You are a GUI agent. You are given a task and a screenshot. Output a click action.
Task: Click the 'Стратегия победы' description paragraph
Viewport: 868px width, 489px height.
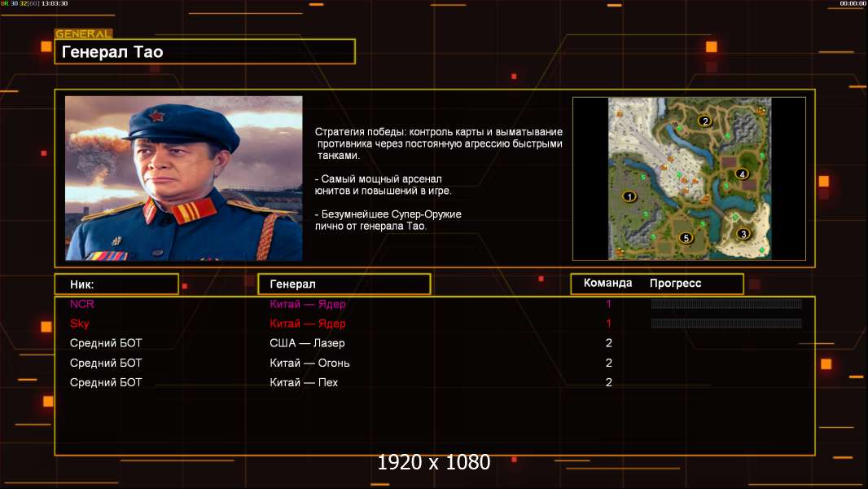click(438, 143)
